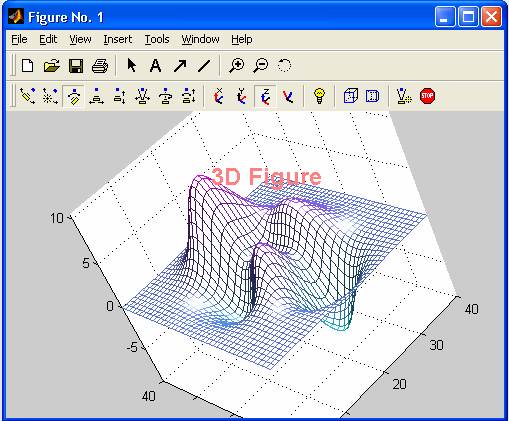Toggle the scene light bulb

point(319,96)
